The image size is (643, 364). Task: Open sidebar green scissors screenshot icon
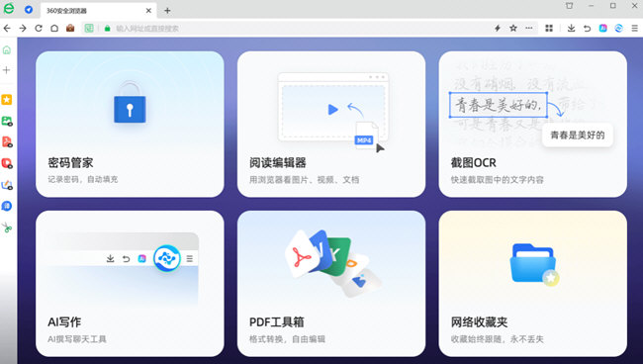7,227
